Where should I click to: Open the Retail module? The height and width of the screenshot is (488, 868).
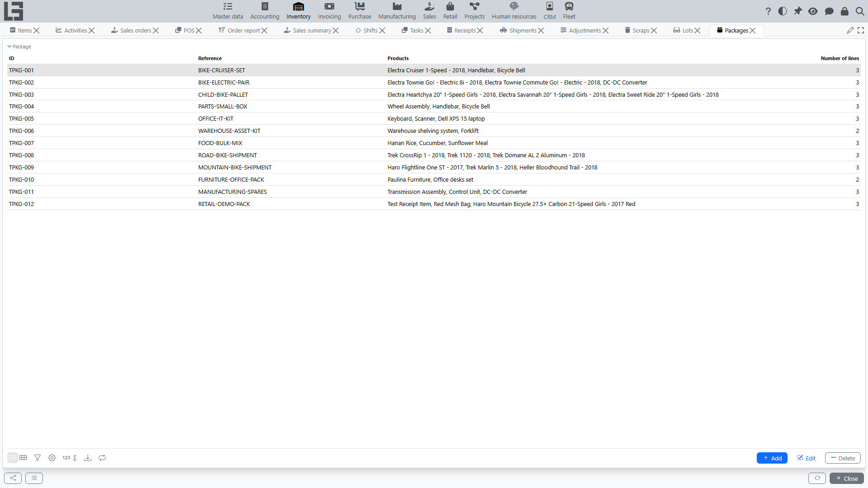(x=450, y=11)
